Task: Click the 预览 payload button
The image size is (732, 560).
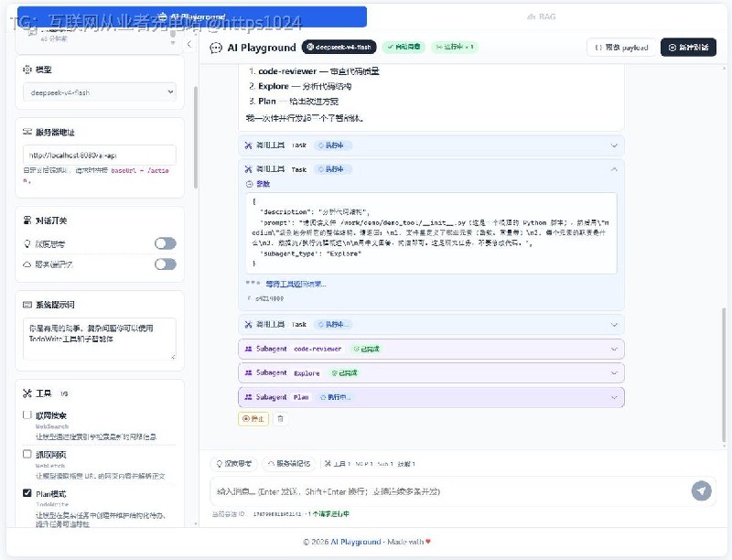Action: (621, 48)
